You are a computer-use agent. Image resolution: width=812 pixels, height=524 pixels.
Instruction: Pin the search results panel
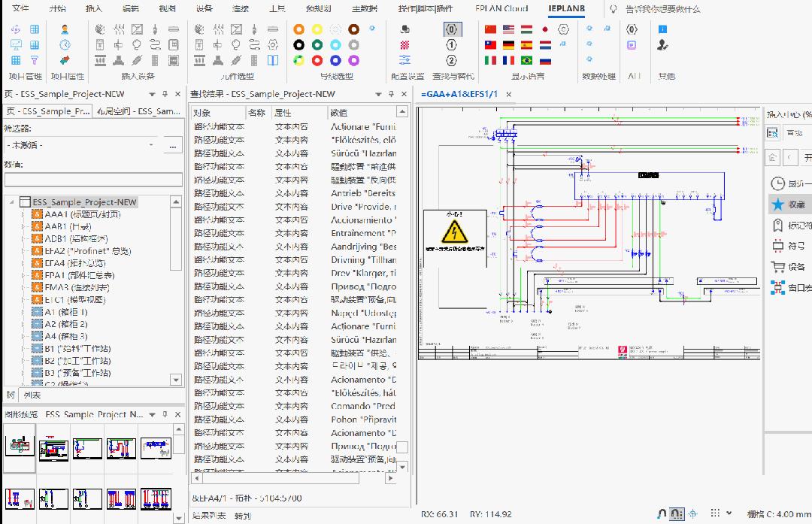tap(391, 94)
